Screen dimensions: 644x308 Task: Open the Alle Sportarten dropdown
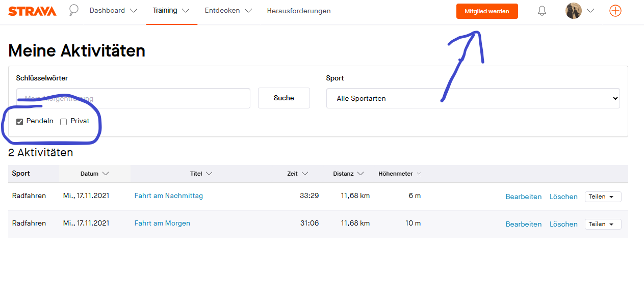(x=473, y=98)
